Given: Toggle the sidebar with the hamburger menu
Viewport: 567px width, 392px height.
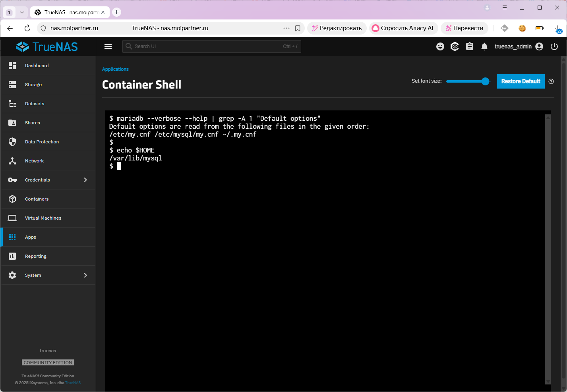Looking at the screenshot, I should coord(108,46).
